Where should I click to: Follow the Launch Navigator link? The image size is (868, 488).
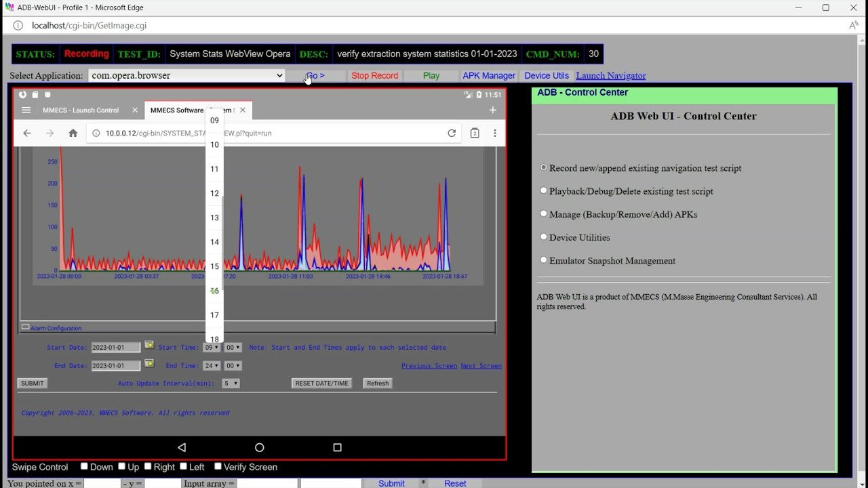(x=611, y=75)
